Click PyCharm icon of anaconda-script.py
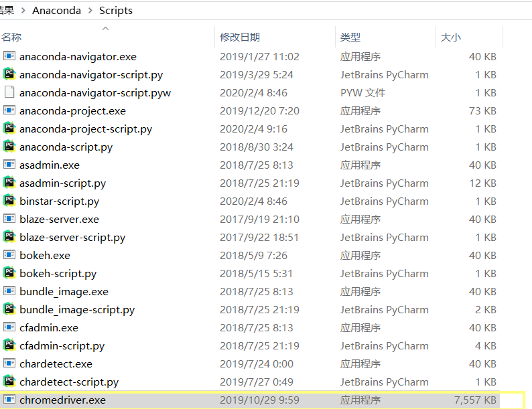Viewport: 532px width, 409px height. (x=9, y=147)
